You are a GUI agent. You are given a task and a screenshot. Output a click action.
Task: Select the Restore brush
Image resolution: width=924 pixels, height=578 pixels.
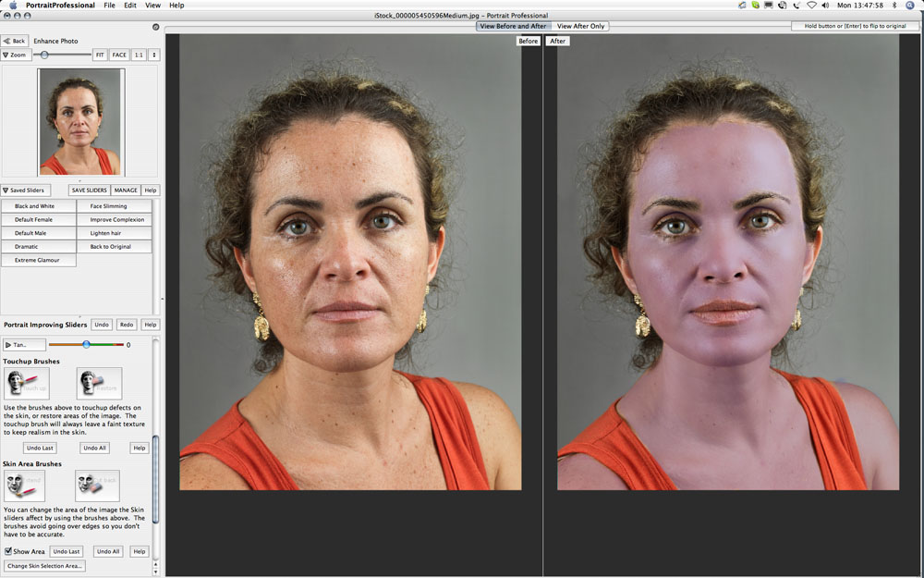(99, 383)
